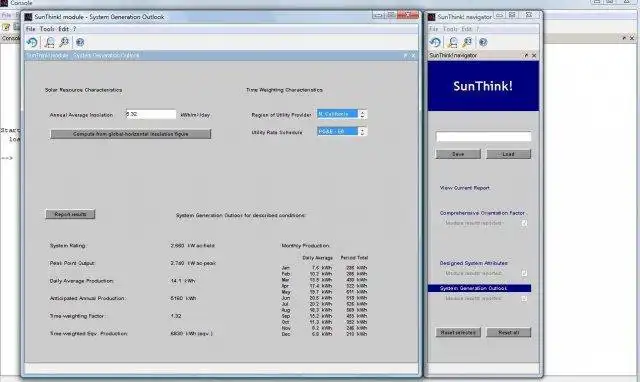Select Designed System Attributes module
Screen dimensions: 640x382
pyautogui.click(x=473, y=263)
